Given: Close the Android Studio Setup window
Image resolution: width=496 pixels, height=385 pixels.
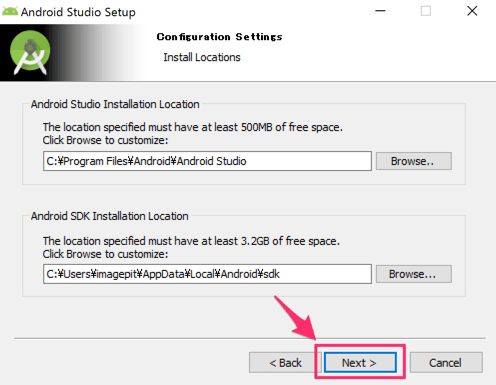Looking at the screenshot, I should [x=472, y=11].
